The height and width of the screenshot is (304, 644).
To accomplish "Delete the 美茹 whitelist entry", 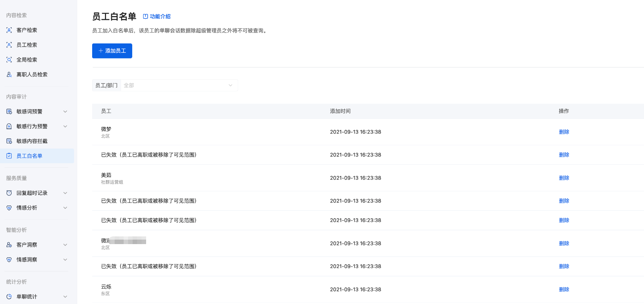I will click(564, 178).
